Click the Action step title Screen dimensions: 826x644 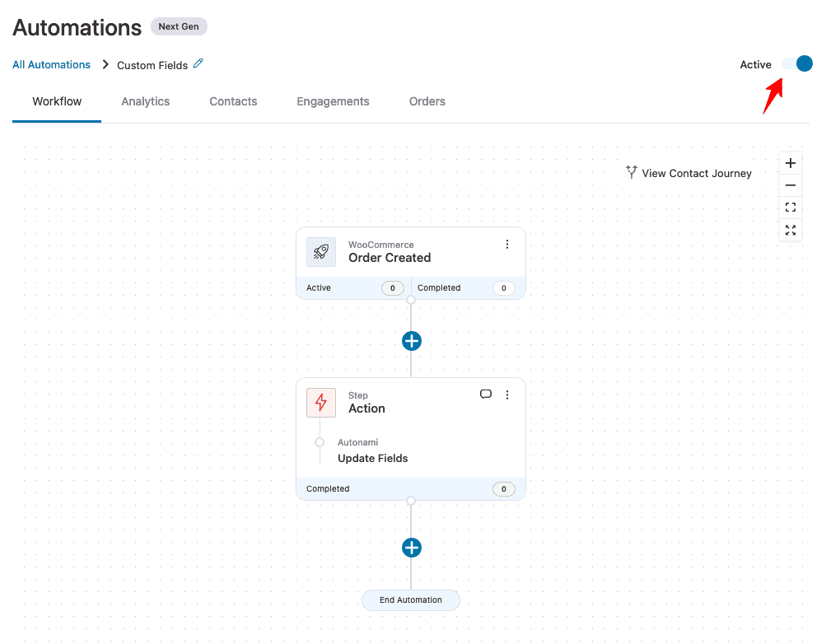click(x=366, y=408)
